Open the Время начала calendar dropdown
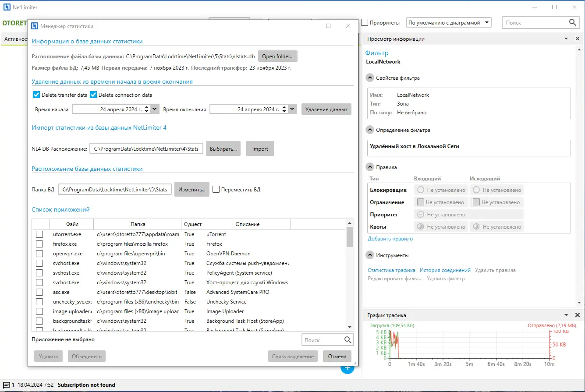 point(155,109)
